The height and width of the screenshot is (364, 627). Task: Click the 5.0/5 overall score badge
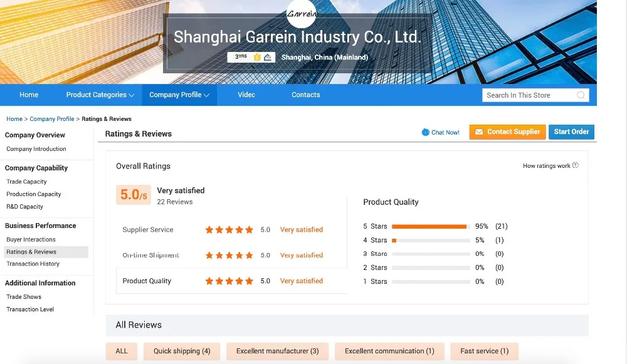click(x=134, y=195)
